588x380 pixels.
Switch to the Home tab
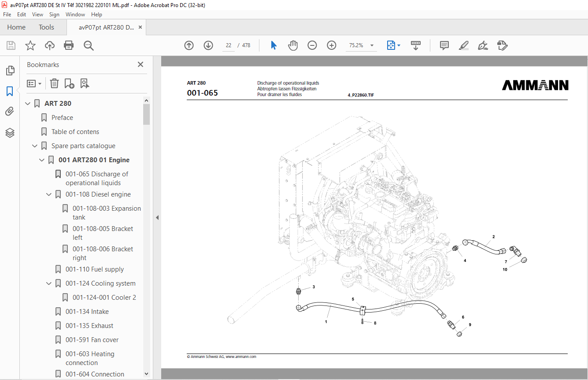tap(16, 27)
